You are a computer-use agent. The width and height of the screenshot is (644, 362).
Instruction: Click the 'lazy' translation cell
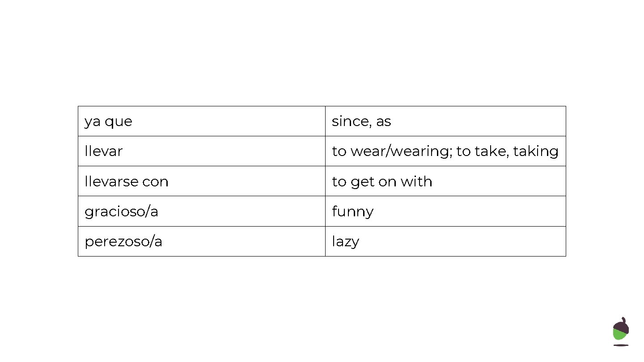445,241
